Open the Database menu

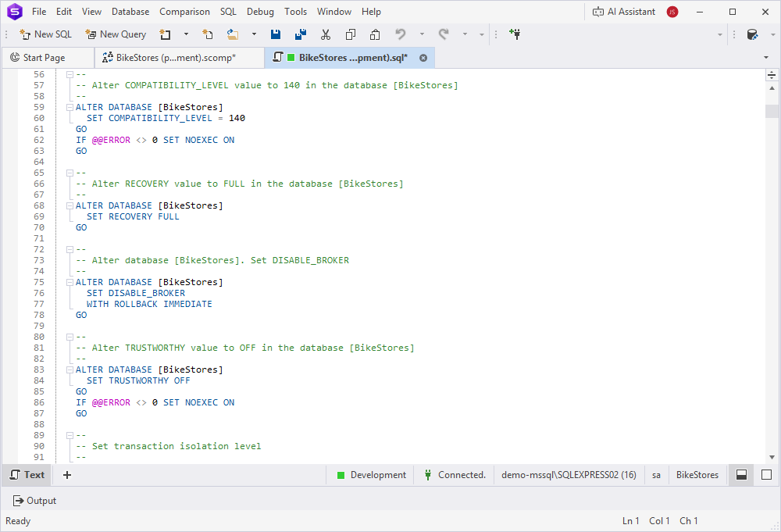(x=130, y=12)
